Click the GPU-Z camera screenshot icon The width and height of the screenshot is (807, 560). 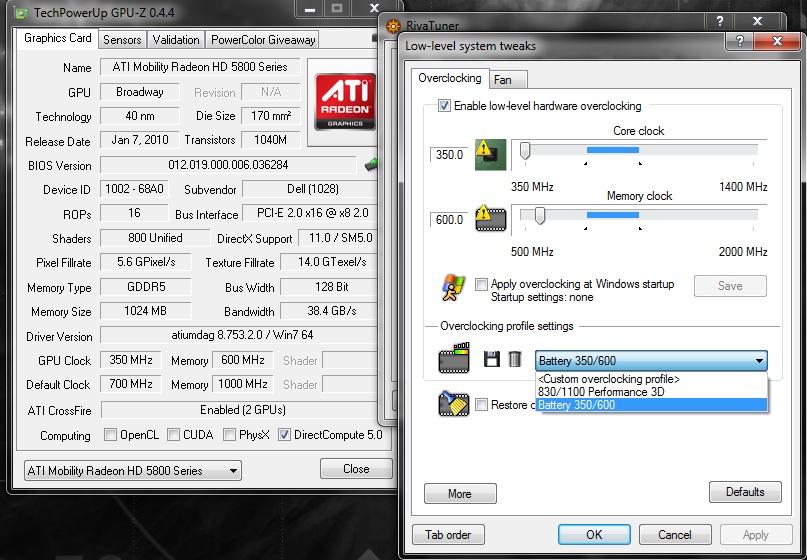pos(374,38)
